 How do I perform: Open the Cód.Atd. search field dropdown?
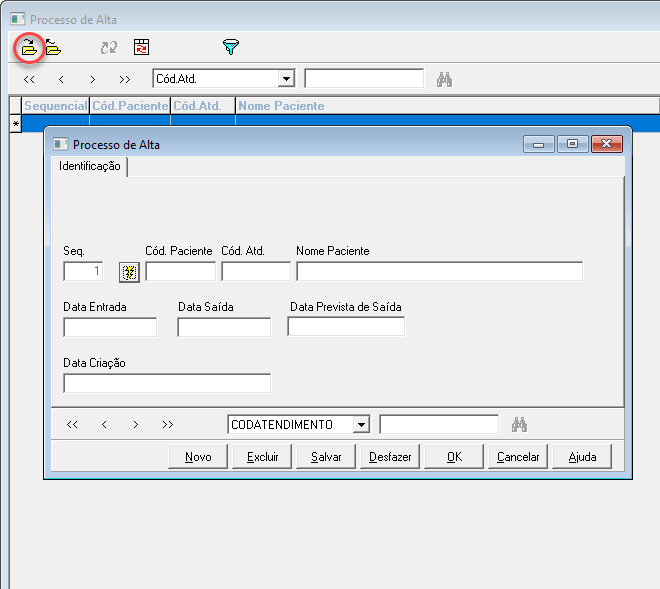point(286,79)
